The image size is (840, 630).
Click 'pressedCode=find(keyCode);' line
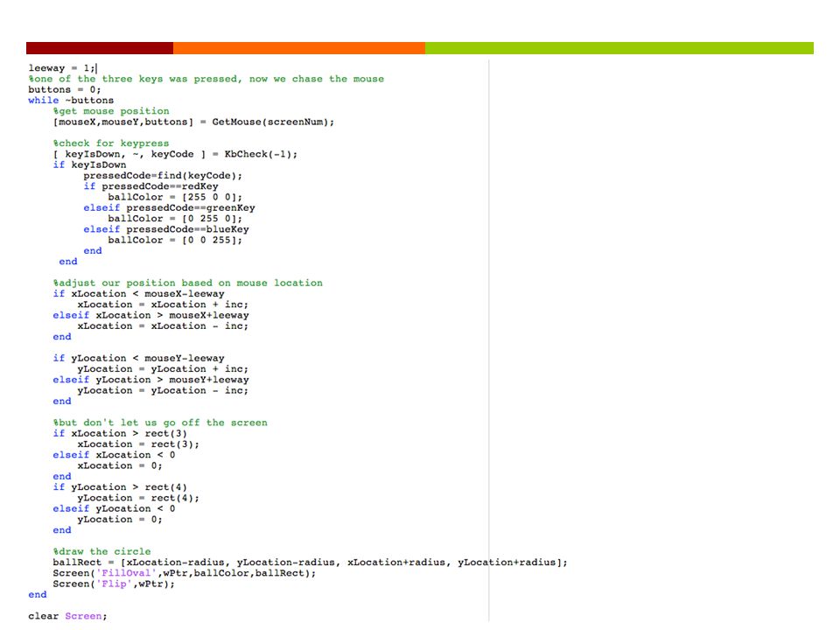[163, 175]
